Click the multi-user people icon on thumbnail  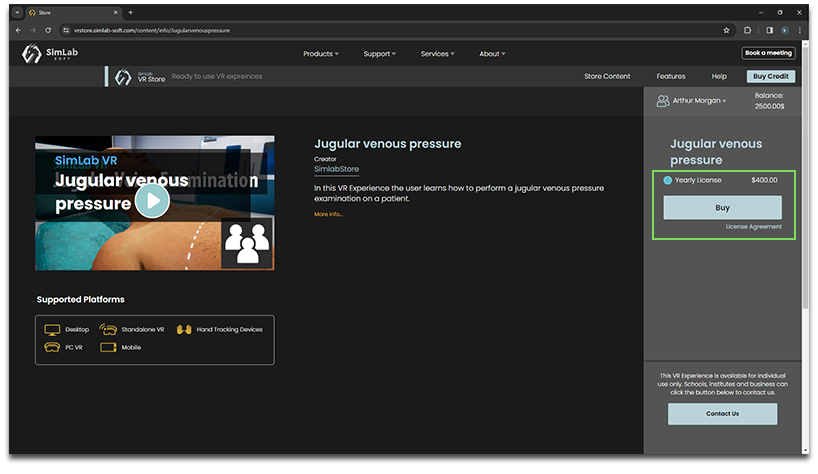coord(247,243)
